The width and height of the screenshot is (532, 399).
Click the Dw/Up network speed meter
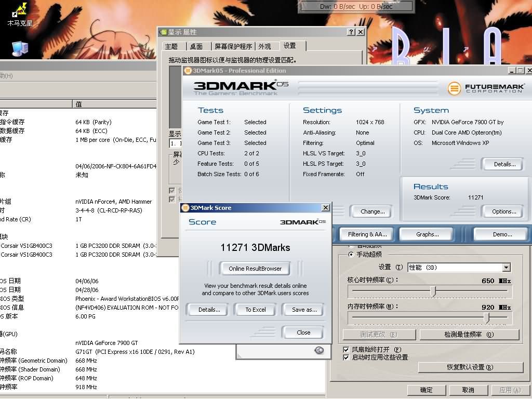coord(356,6)
